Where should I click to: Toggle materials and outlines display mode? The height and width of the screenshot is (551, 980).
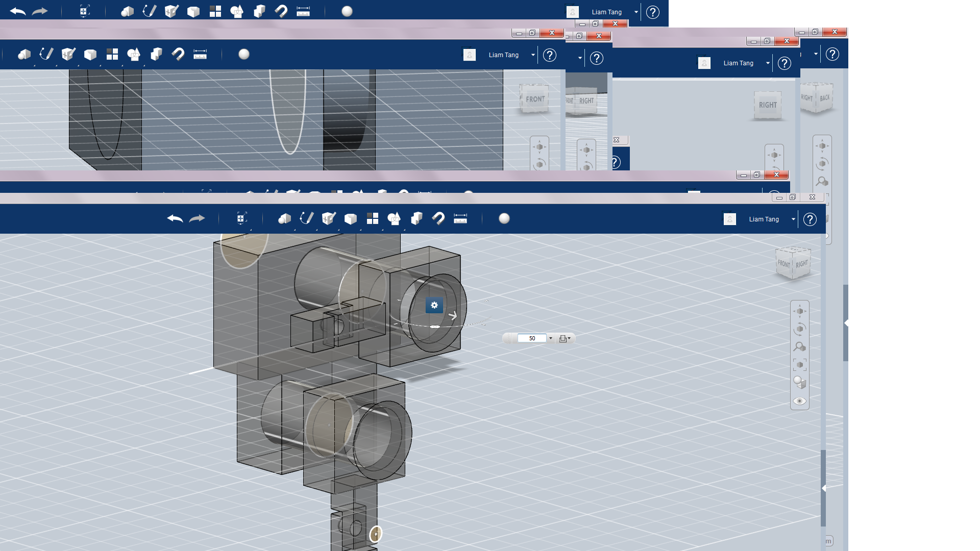click(800, 383)
